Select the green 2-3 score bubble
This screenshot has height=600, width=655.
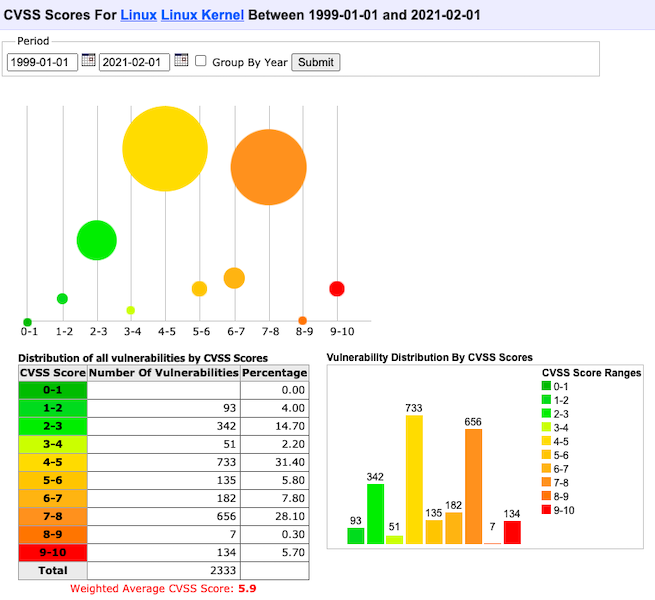coord(97,240)
